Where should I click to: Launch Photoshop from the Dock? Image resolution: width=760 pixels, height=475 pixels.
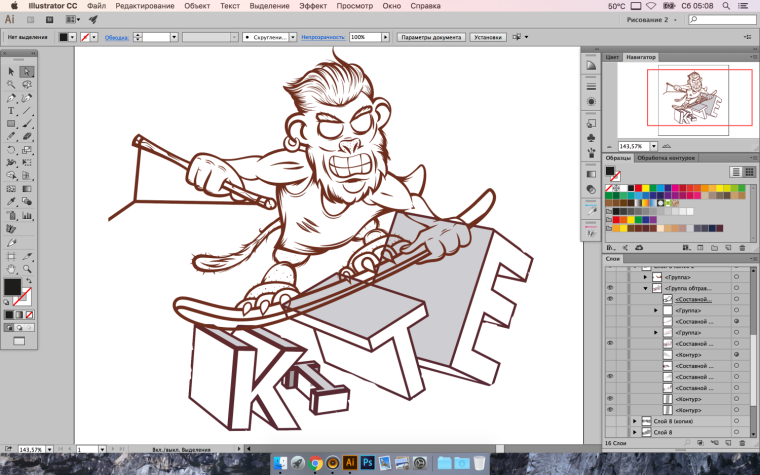(x=368, y=462)
